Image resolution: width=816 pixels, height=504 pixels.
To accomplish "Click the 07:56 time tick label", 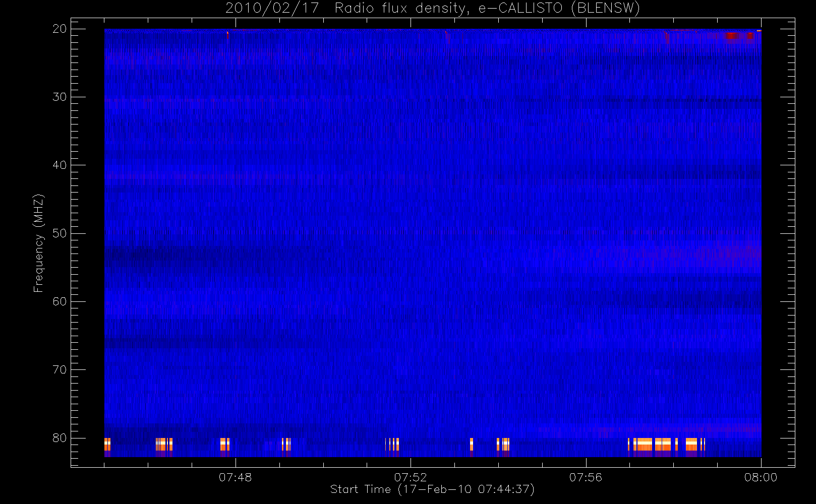I will 586,477.
